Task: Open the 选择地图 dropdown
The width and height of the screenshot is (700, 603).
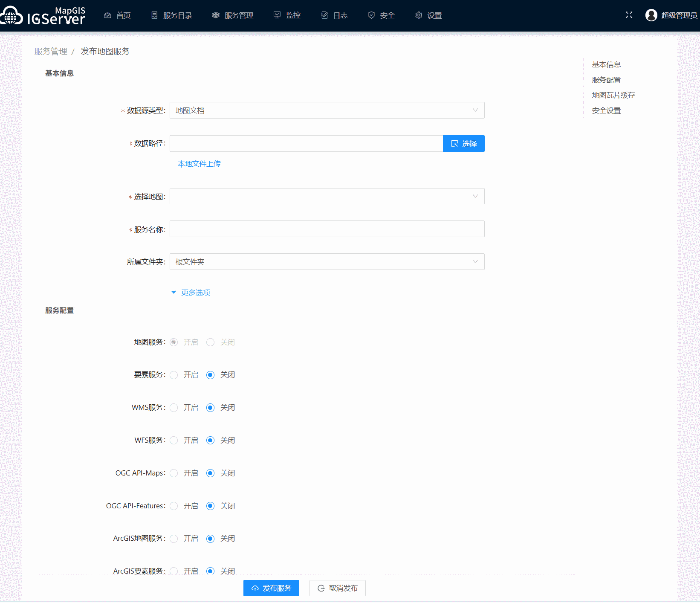Action: 327,196
